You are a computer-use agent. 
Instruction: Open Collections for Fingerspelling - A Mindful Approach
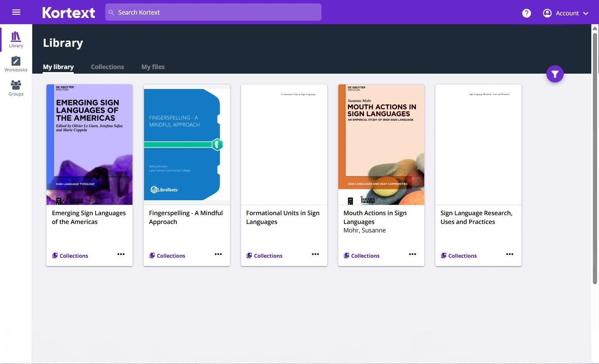167,255
